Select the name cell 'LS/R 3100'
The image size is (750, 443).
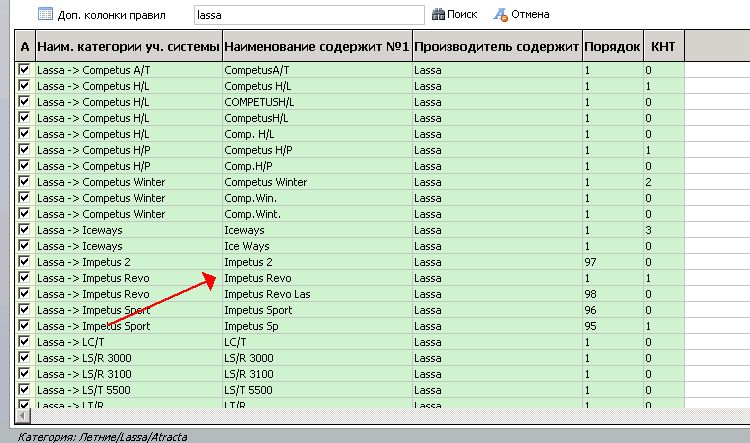coord(317,374)
